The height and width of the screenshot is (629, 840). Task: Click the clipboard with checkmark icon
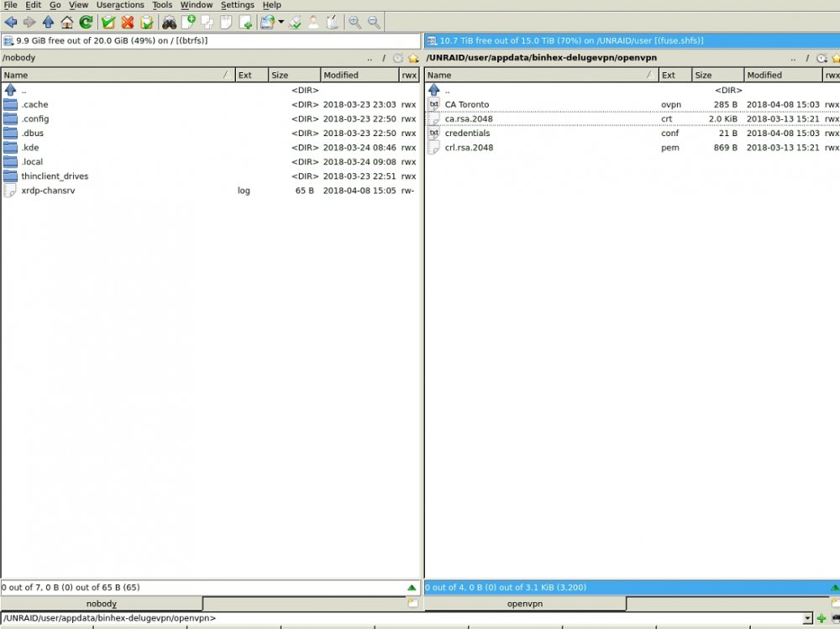[146, 22]
